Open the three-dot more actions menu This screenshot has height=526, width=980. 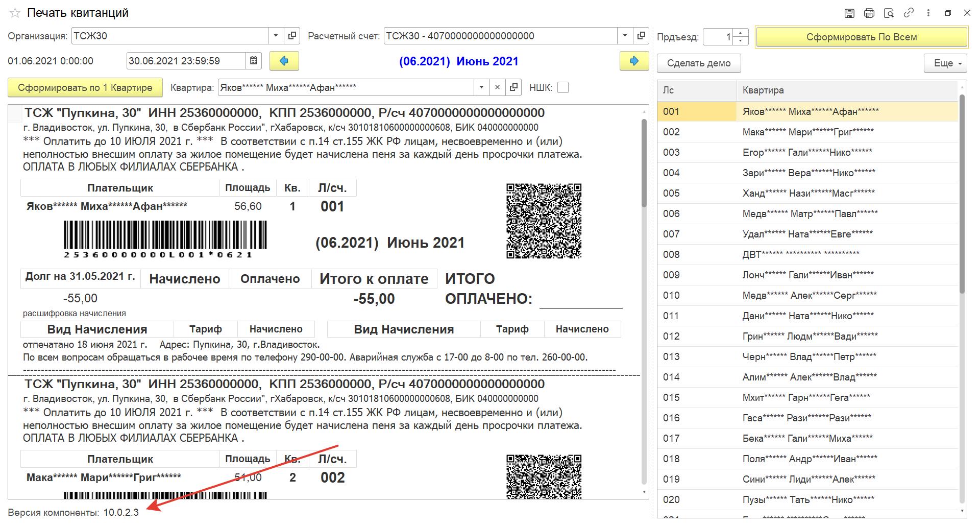pos(928,13)
